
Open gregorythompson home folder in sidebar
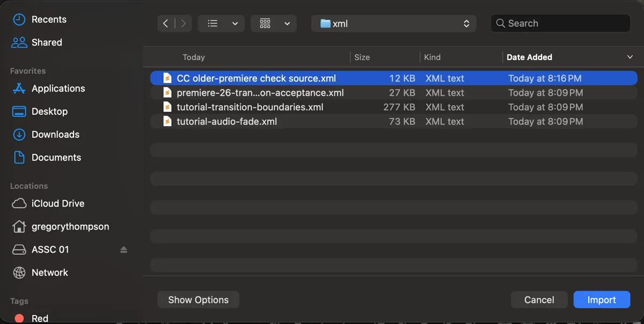[x=70, y=226]
